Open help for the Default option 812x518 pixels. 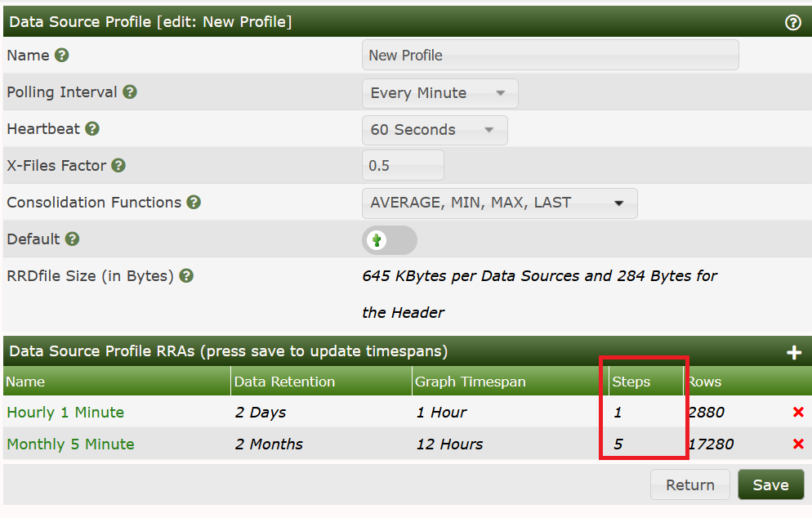tap(73, 239)
